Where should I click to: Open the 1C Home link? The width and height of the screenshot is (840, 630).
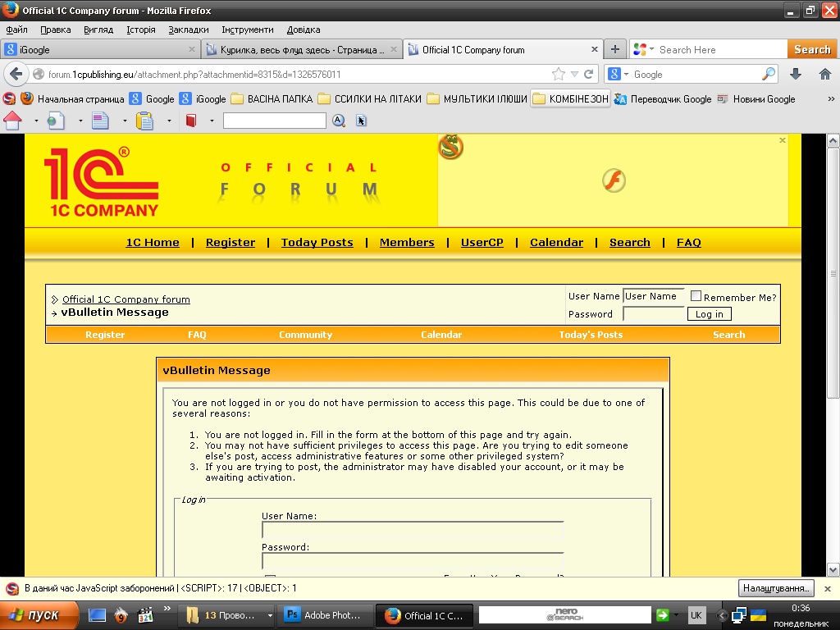[153, 242]
